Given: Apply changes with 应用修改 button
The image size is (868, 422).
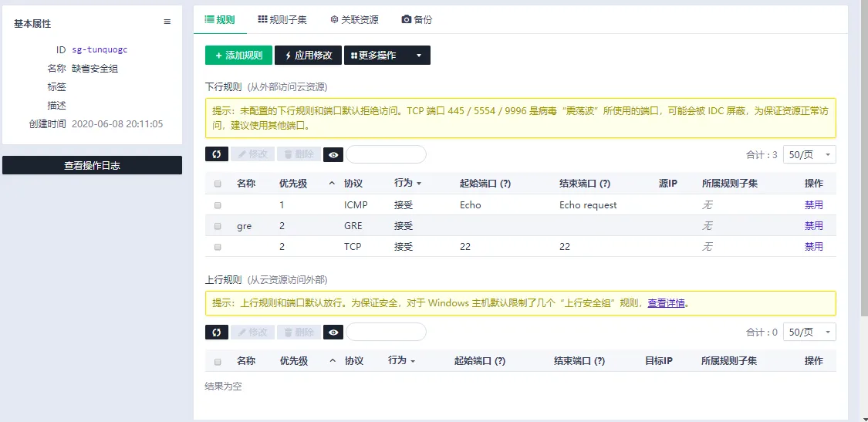Looking at the screenshot, I should pos(308,56).
